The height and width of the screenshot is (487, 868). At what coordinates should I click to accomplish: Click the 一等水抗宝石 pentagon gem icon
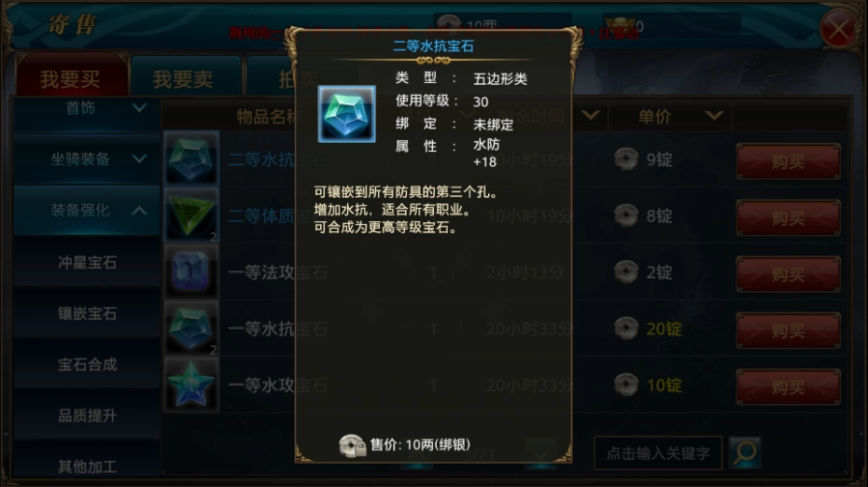click(x=191, y=328)
